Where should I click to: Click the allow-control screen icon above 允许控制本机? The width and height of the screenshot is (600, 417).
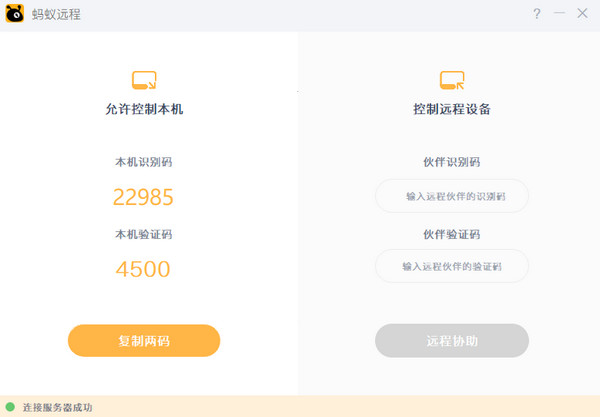pyautogui.click(x=144, y=80)
